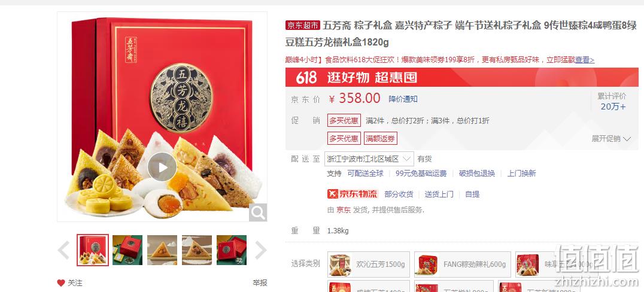The height and width of the screenshot is (292, 644).
Task: Open the 查看 promotion link
Action: [x=584, y=60]
